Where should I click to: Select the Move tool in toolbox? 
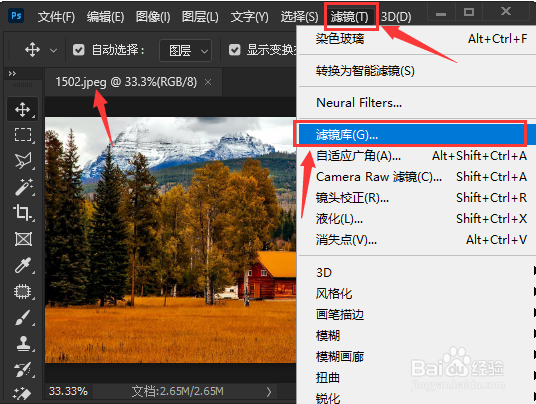click(x=23, y=110)
